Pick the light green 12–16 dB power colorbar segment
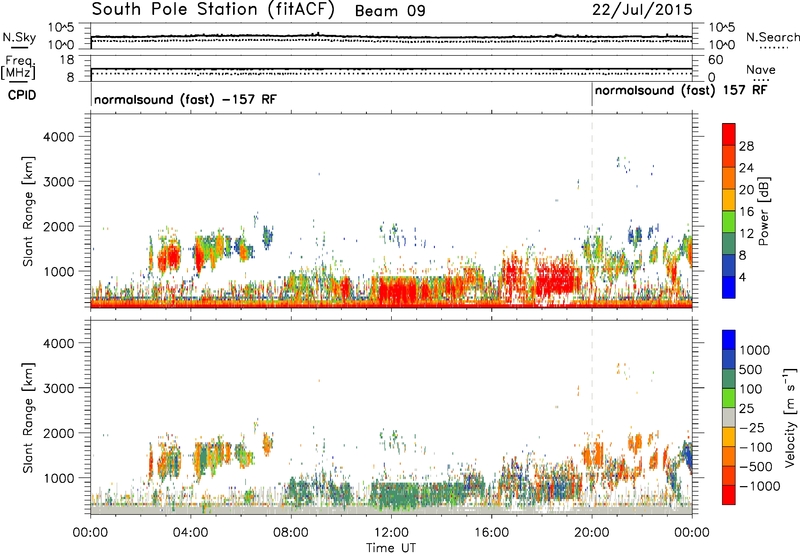This screenshot has width=800, height=554. tap(729, 221)
